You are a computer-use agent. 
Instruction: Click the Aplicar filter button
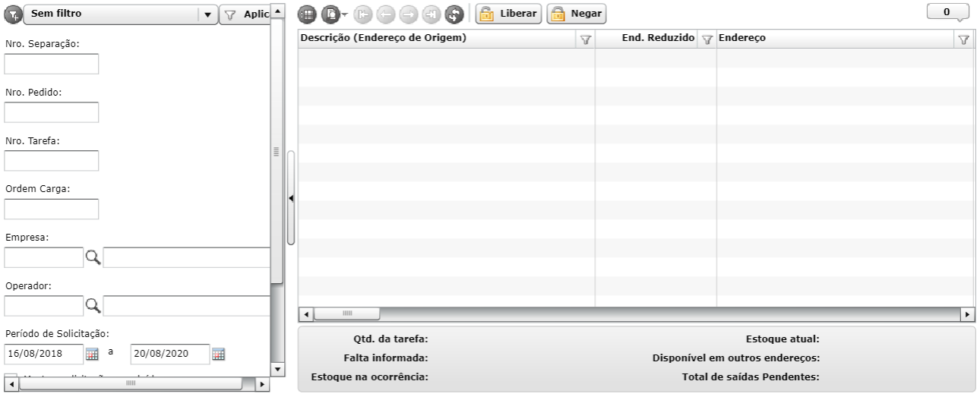(243, 14)
